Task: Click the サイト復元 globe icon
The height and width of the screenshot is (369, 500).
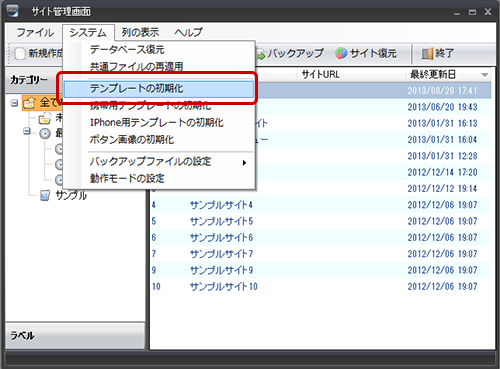Action: pyautogui.click(x=341, y=53)
